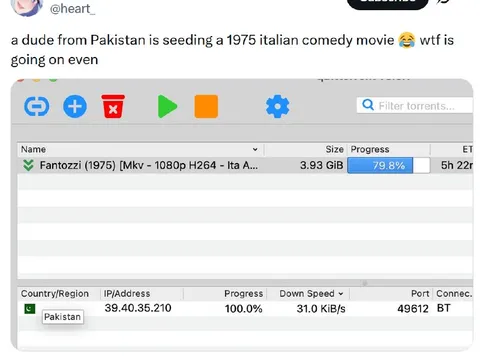Click the profile avatar picture
The height and width of the screenshot is (361, 480).
(x=27, y=7)
